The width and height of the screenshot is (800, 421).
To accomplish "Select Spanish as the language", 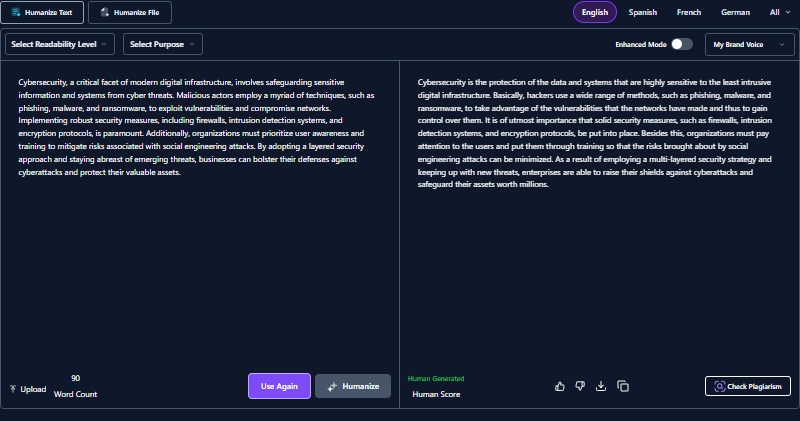I will (x=643, y=12).
